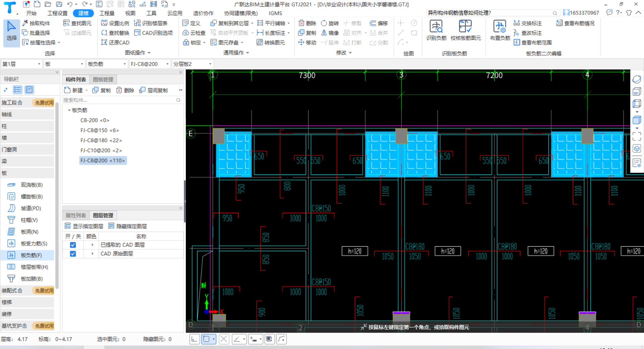
Task: Toggle orthogonal mode icon in bottom toolbar
Action: 194,339
